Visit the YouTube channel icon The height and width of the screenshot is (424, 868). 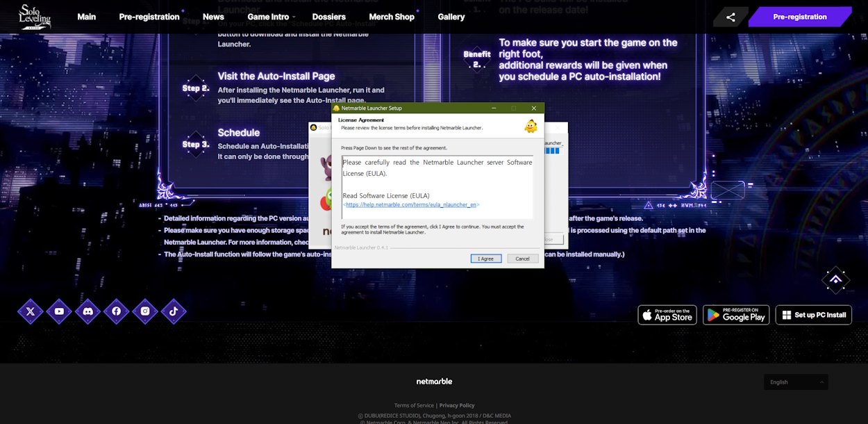point(59,311)
